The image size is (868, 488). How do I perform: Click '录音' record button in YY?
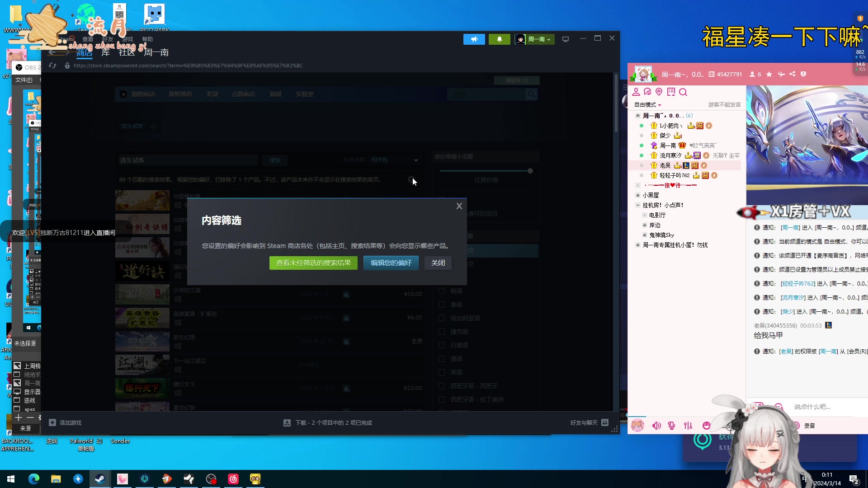pos(809,426)
